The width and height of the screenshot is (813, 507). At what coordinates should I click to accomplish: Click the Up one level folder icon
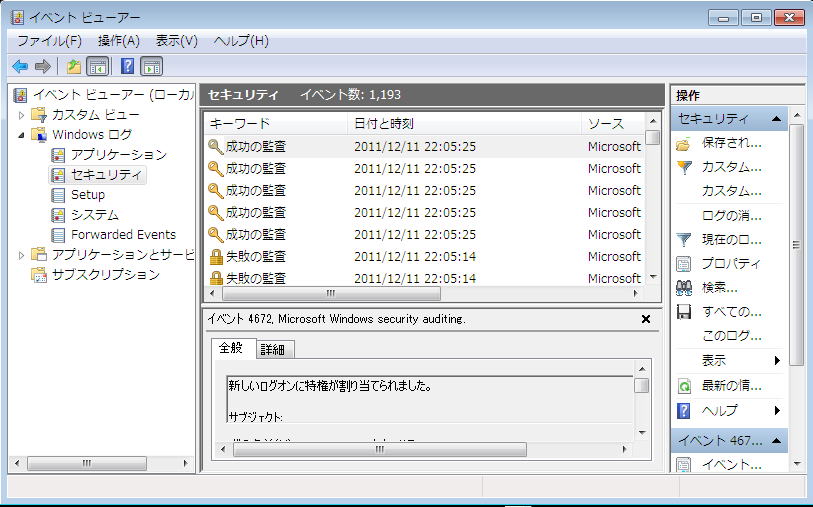[x=74, y=66]
